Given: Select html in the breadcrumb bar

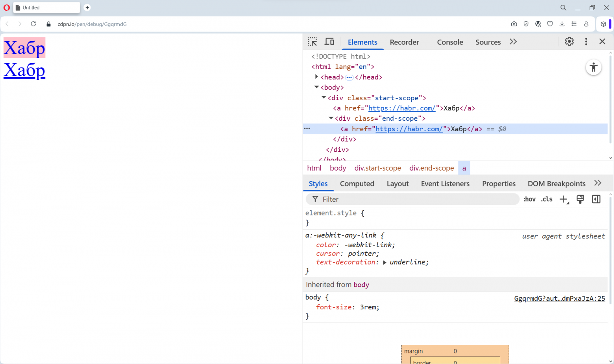Looking at the screenshot, I should [x=314, y=168].
